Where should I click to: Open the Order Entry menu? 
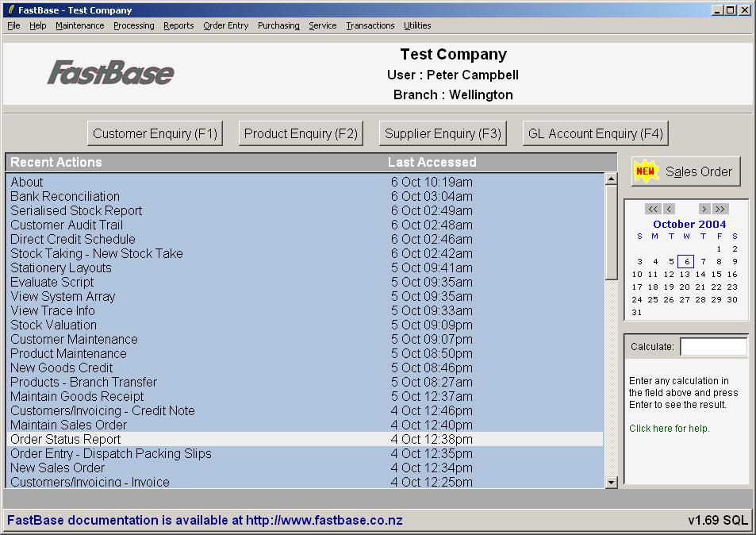[x=225, y=25]
